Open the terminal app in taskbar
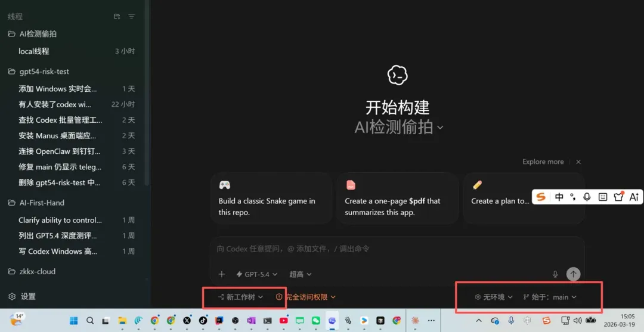The width and height of the screenshot is (644, 332). point(267,320)
